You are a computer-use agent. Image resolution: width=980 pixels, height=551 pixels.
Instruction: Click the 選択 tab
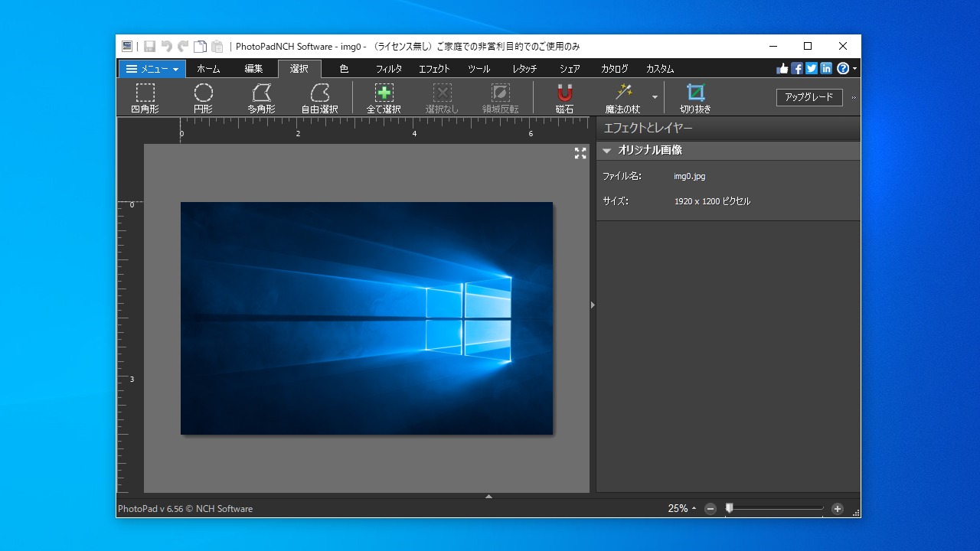click(x=299, y=69)
